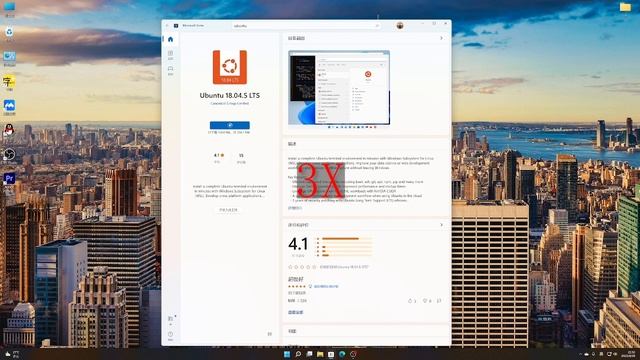This screenshot has height=360, width=640.
Task: Report the review using the flag icon
Action: click(439, 301)
